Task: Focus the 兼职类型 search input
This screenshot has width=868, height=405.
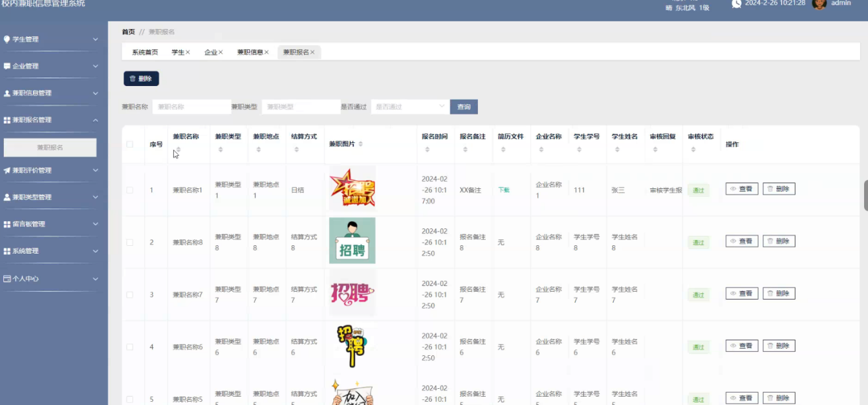Action: 301,107
